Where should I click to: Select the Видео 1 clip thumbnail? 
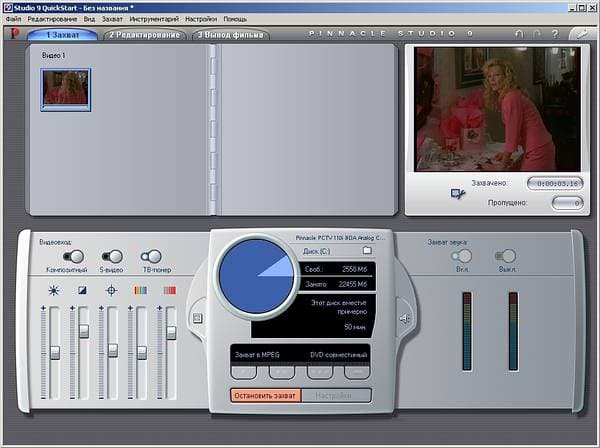click(x=66, y=90)
